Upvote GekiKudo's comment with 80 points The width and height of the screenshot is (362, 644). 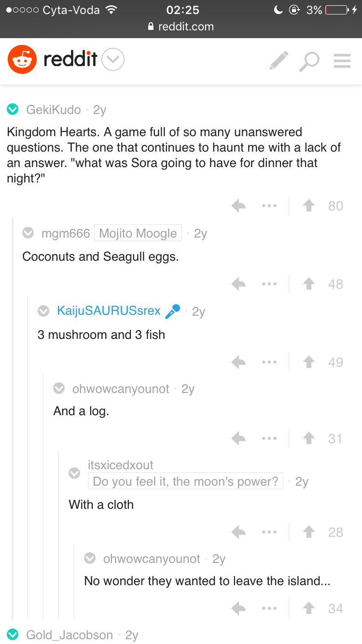pyautogui.click(x=308, y=206)
